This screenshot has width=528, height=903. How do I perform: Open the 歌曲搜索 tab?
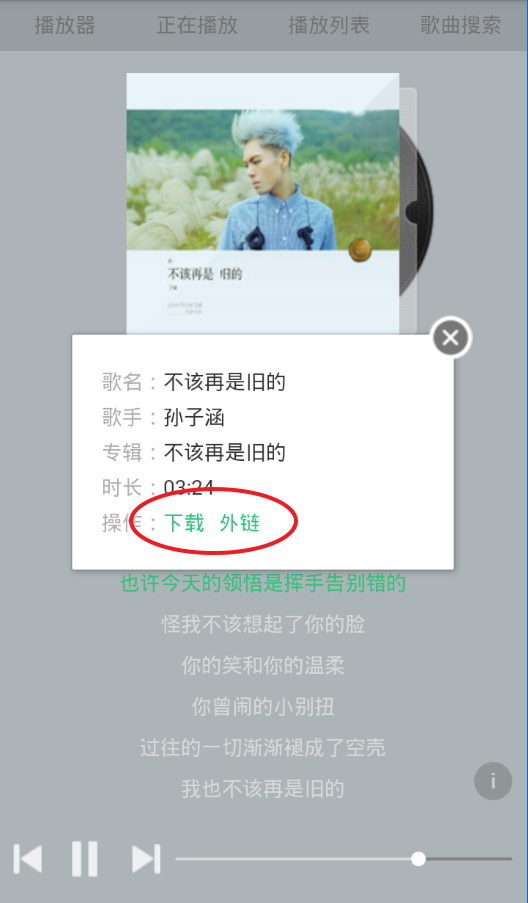(461, 25)
